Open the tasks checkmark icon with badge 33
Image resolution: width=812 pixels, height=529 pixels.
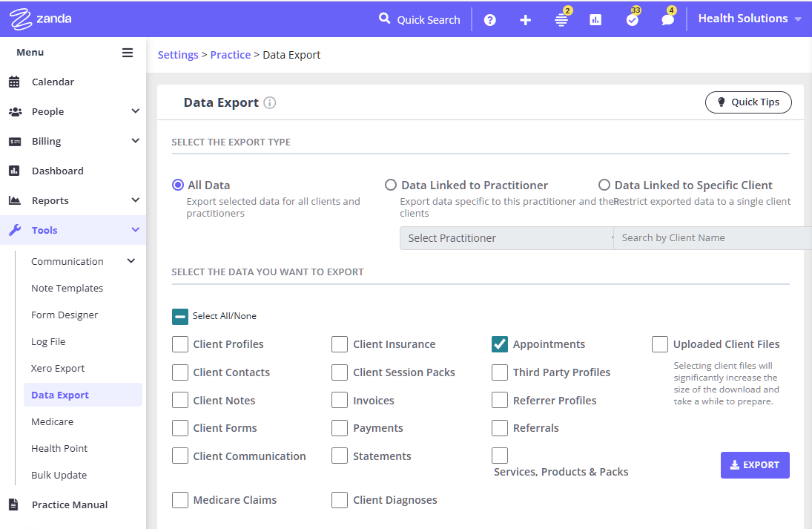632,20
